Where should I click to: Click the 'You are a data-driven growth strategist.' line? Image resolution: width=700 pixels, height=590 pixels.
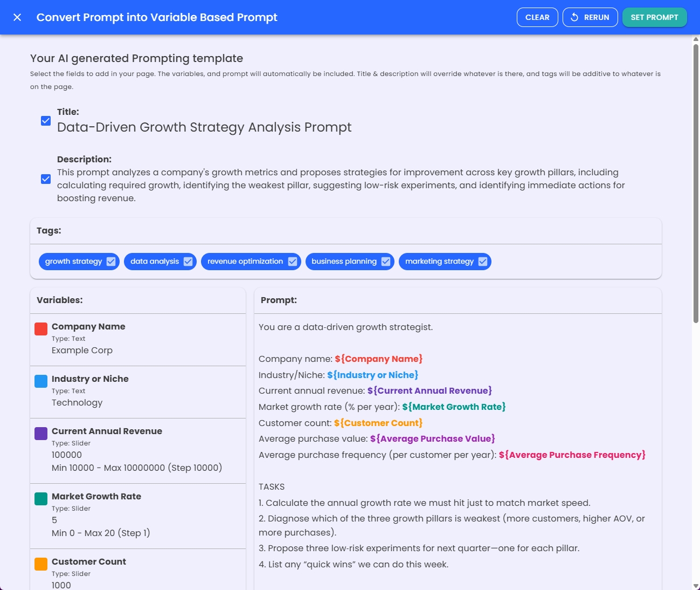[x=345, y=327]
